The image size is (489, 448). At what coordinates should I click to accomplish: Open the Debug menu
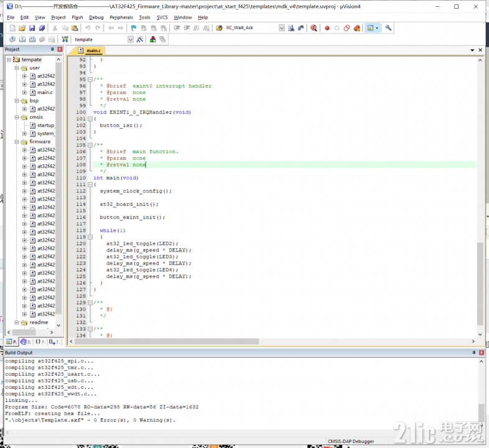coord(96,17)
